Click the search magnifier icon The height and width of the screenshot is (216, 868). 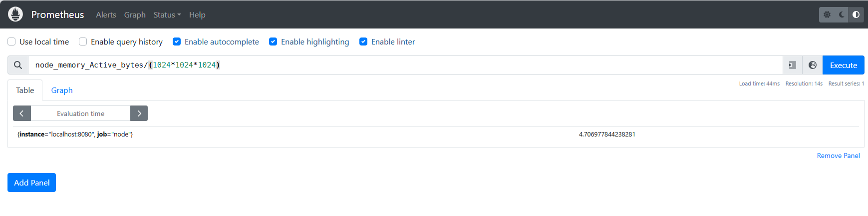point(18,65)
